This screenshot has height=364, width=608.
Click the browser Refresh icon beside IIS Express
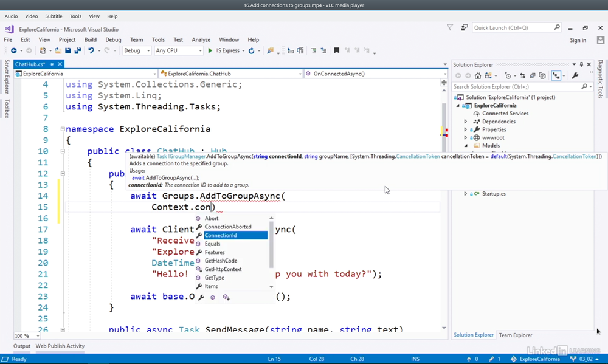[x=251, y=51]
